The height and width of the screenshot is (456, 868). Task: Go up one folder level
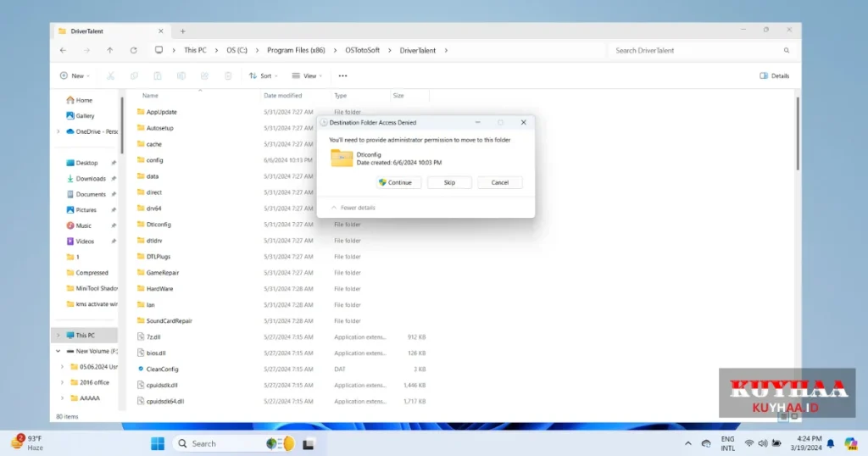pyautogui.click(x=109, y=50)
